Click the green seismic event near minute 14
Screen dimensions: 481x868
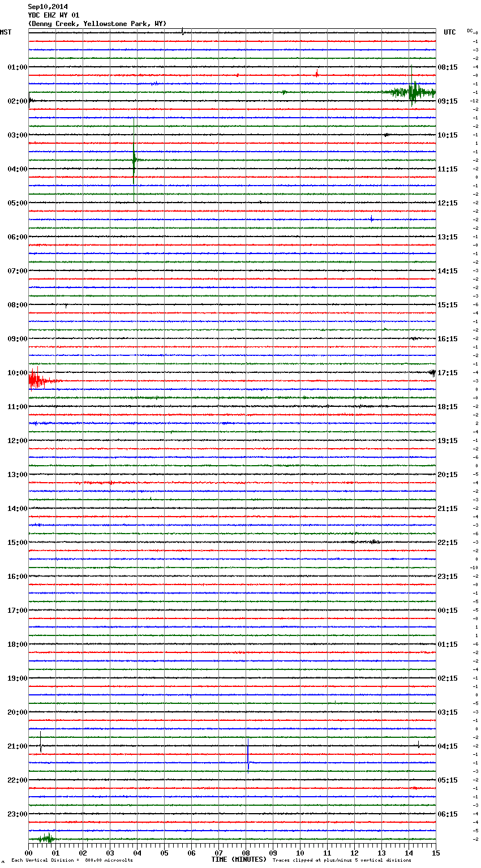[413, 92]
